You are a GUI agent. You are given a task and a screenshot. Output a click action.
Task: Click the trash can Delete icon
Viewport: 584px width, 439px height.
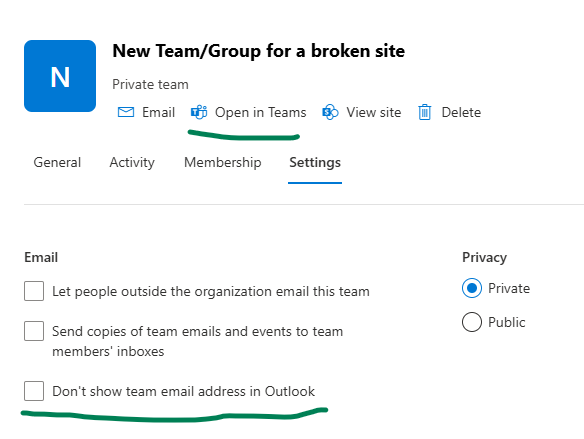(425, 112)
